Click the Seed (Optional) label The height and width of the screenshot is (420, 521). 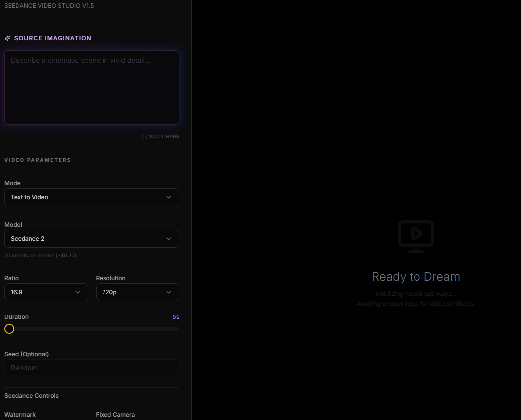coord(26,354)
